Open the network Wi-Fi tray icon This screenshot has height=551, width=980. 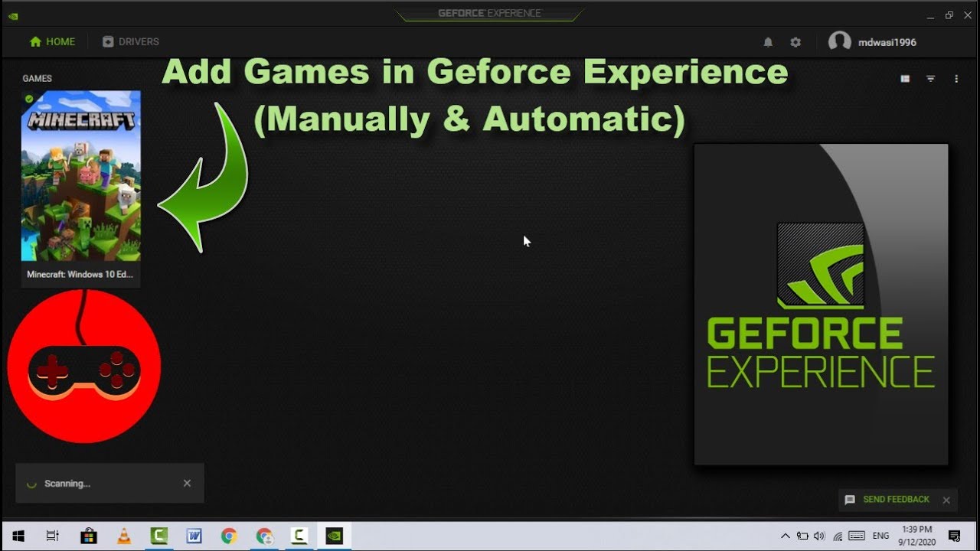click(838, 536)
